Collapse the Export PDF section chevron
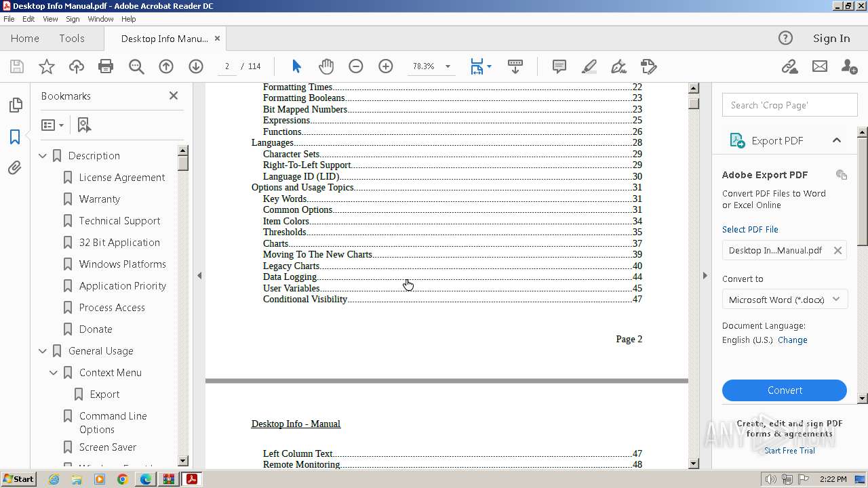 [x=837, y=140]
